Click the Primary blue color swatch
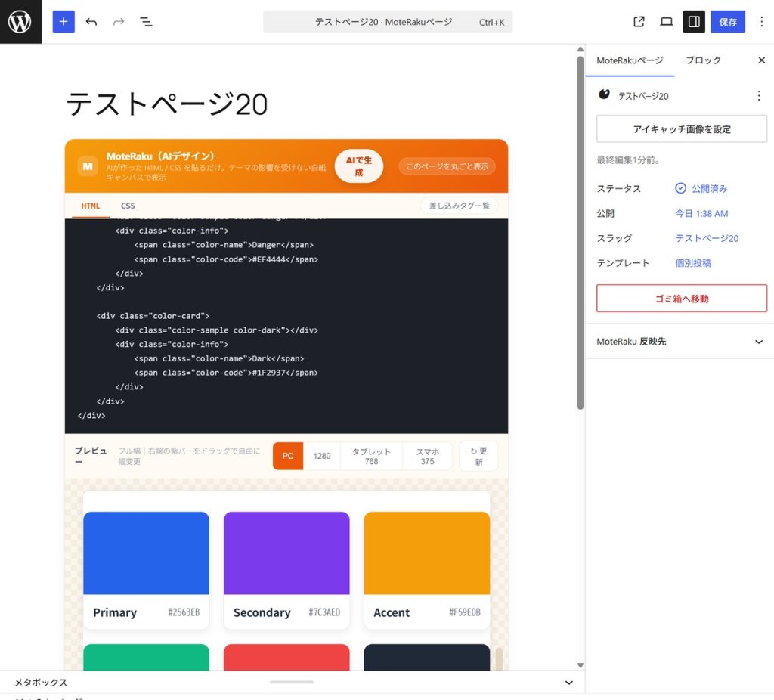 tap(146, 553)
